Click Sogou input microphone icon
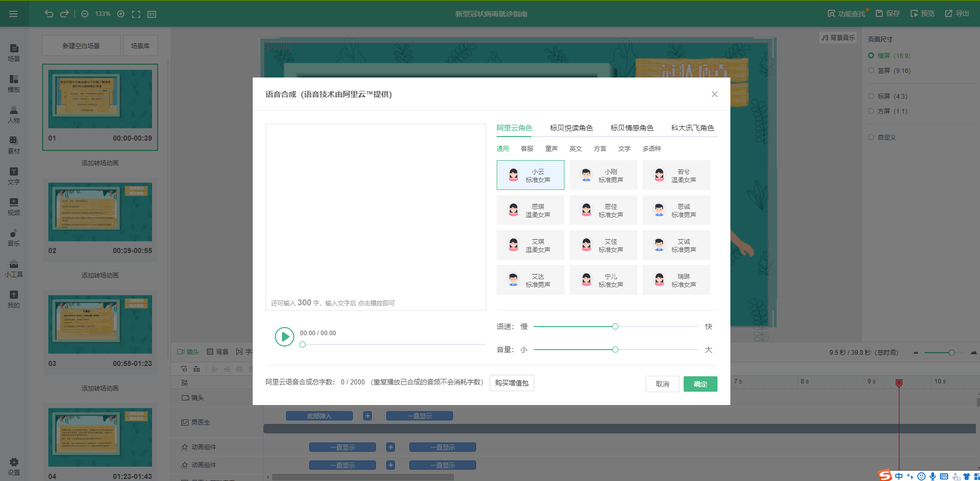The width and height of the screenshot is (980, 481). pyautogui.click(x=932, y=476)
